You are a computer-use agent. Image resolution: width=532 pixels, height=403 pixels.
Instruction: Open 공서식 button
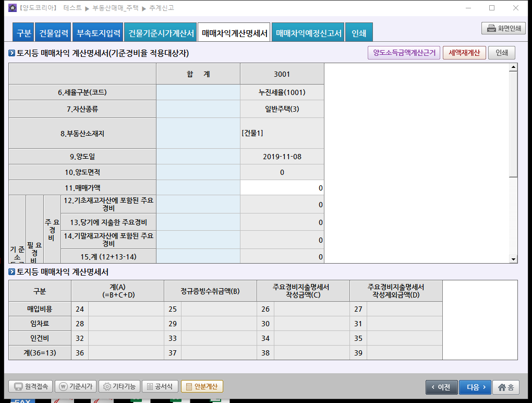coord(160,386)
